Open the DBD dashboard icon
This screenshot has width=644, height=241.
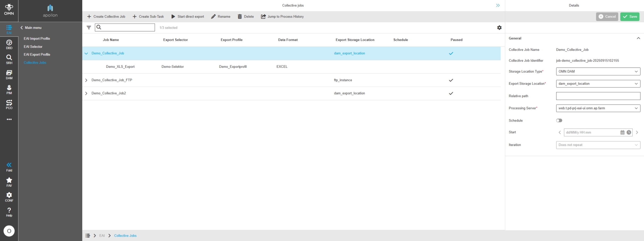coord(9,44)
